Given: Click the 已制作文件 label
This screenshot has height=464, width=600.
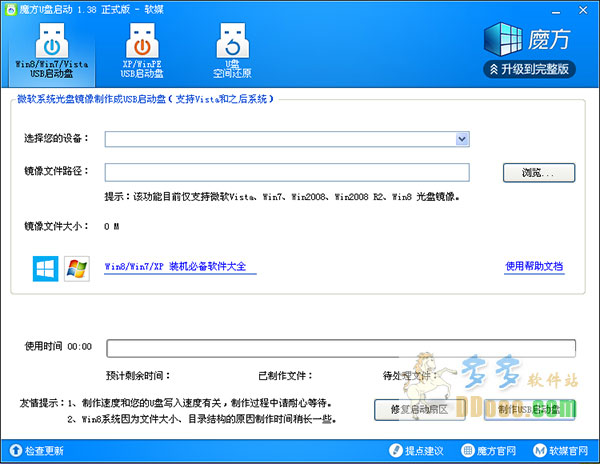Looking at the screenshot, I should [x=285, y=376].
